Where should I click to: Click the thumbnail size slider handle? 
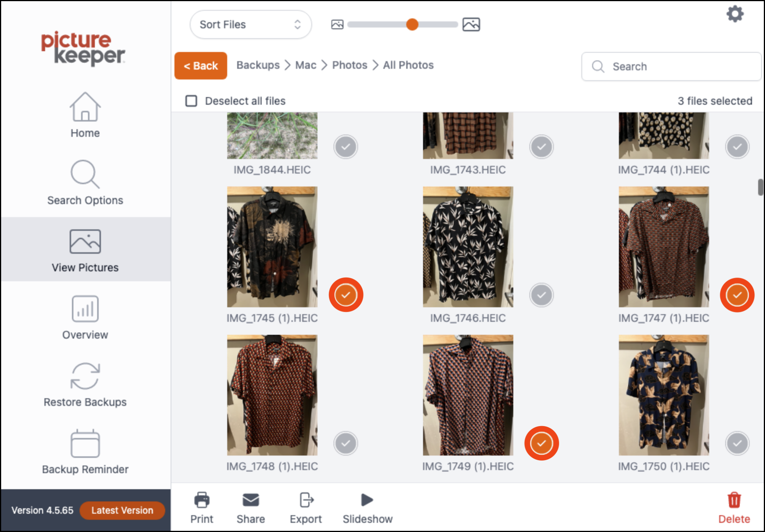tap(412, 24)
